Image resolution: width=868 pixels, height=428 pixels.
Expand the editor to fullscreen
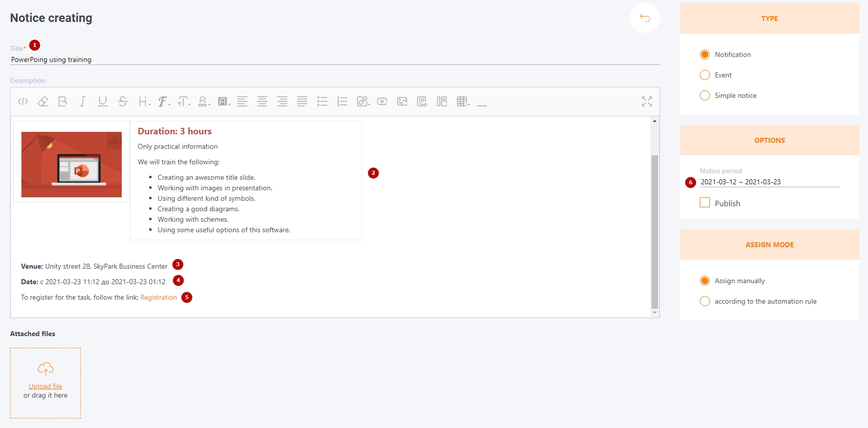(x=647, y=102)
